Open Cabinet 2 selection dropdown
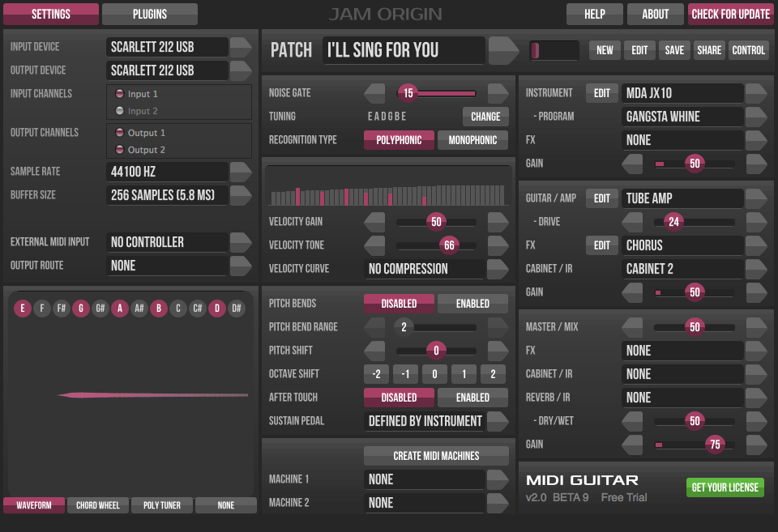The height and width of the screenshot is (532, 778). pos(756,269)
